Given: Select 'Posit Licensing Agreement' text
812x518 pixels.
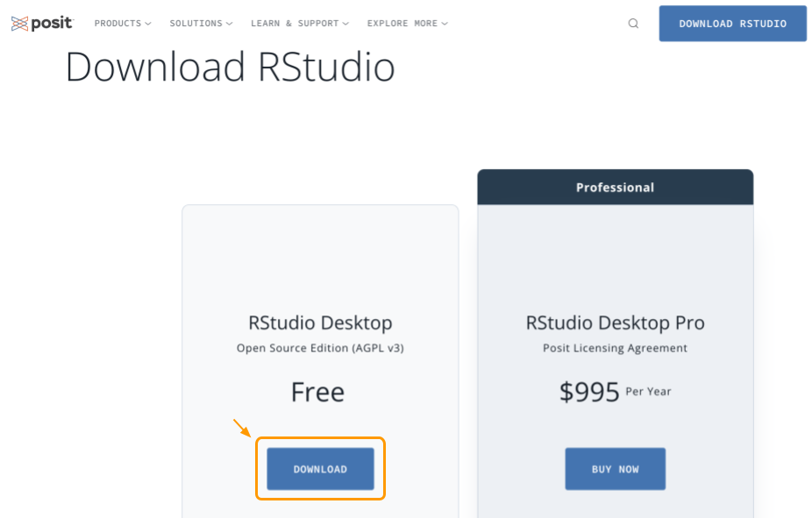Looking at the screenshot, I should coord(616,348).
